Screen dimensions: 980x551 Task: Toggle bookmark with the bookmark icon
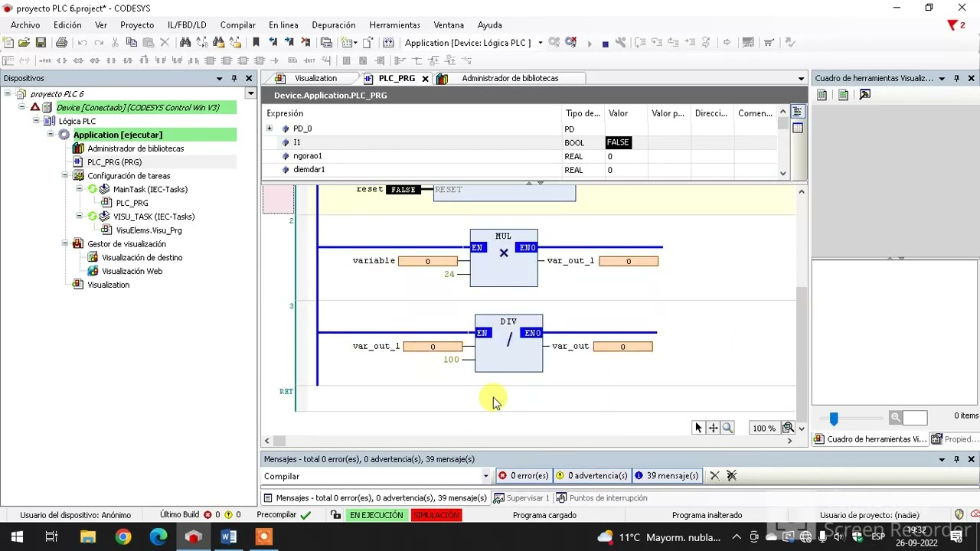click(x=256, y=43)
